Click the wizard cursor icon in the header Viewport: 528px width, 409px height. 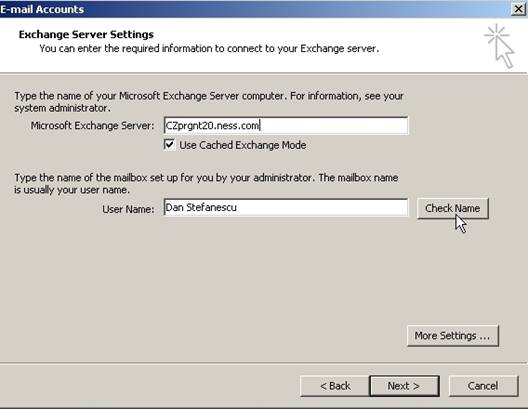coord(499,46)
